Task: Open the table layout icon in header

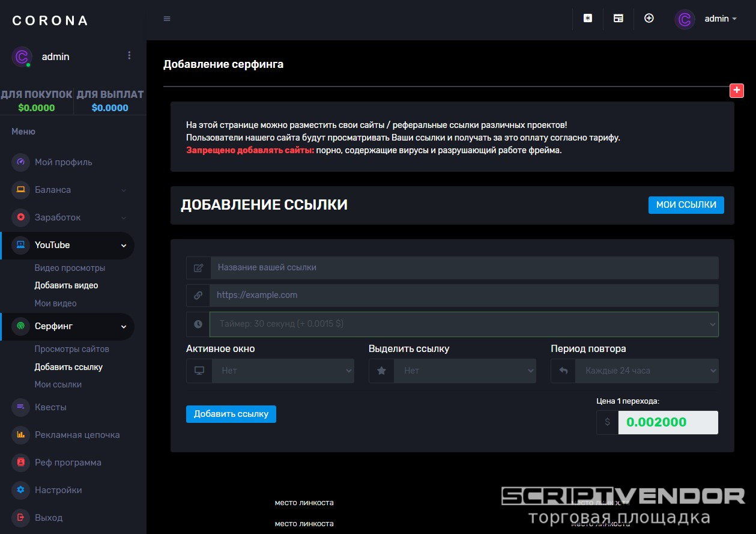Action: click(618, 19)
